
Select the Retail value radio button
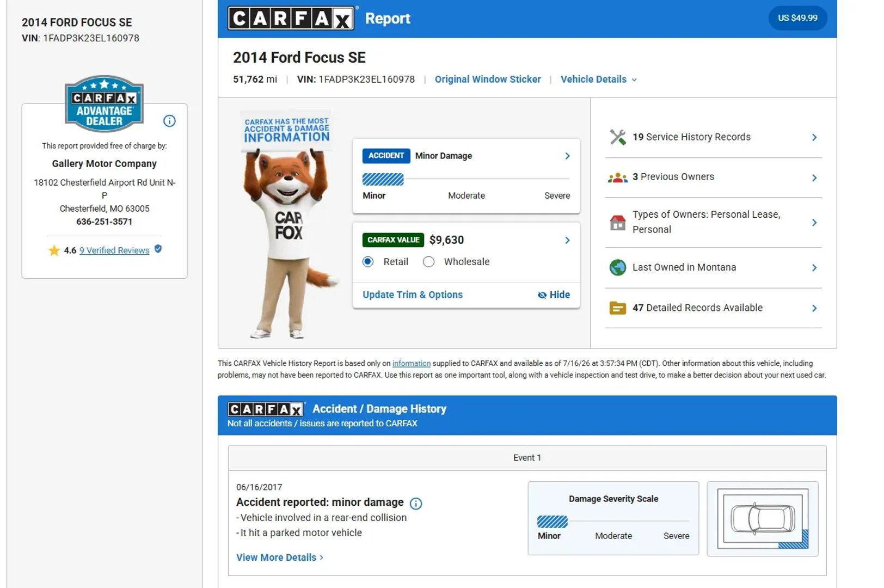point(368,262)
